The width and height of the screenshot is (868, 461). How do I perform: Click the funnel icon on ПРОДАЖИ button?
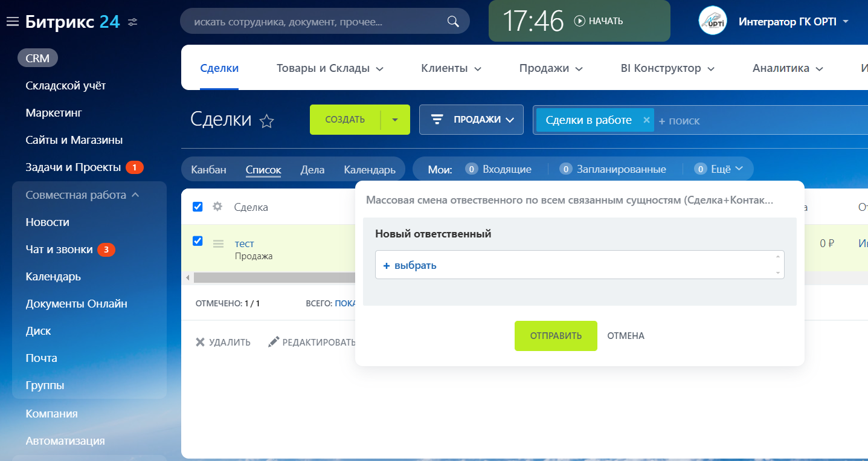pyautogui.click(x=437, y=120)
